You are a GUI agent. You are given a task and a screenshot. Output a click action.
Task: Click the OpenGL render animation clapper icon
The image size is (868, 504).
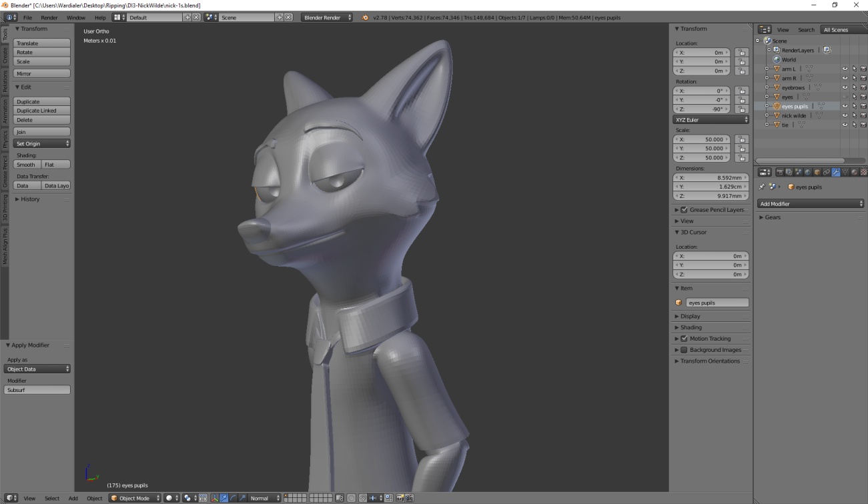tap(409, 498)
